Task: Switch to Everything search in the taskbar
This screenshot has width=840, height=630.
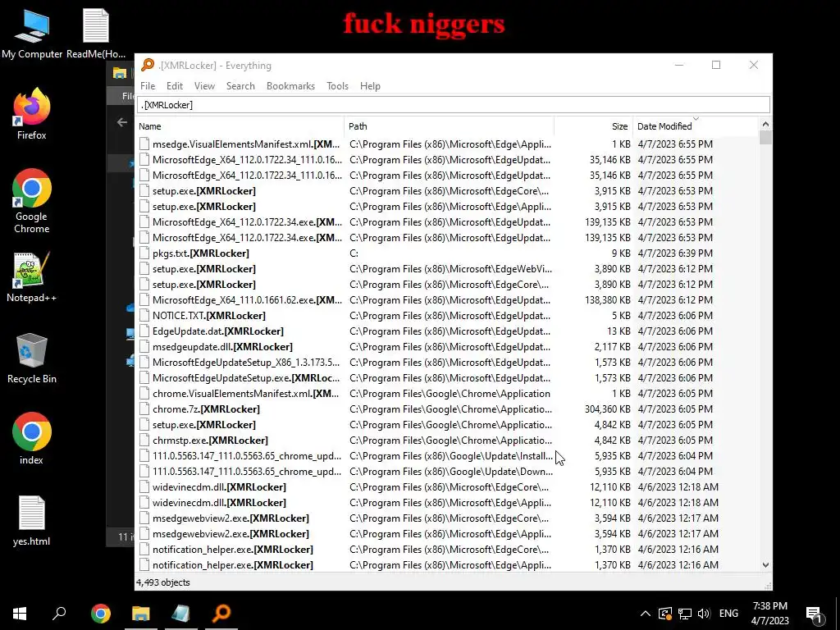Action: coord(221,613)
